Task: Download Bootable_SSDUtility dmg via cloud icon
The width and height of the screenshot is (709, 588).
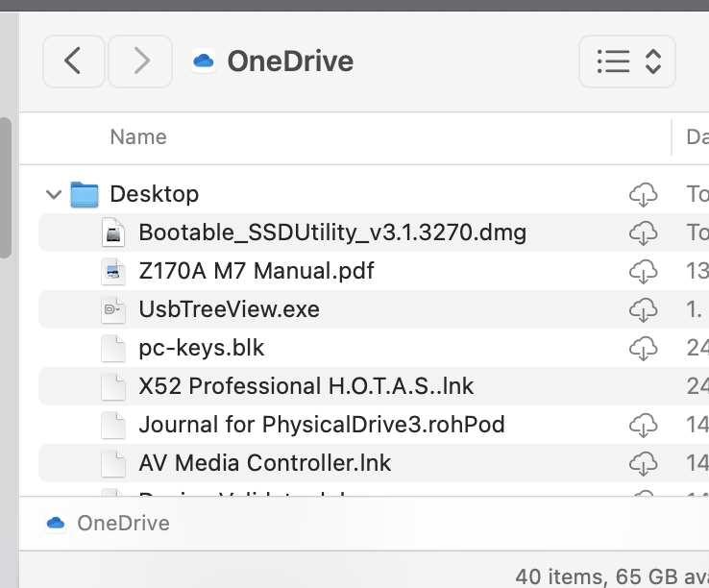Action: 643,233
